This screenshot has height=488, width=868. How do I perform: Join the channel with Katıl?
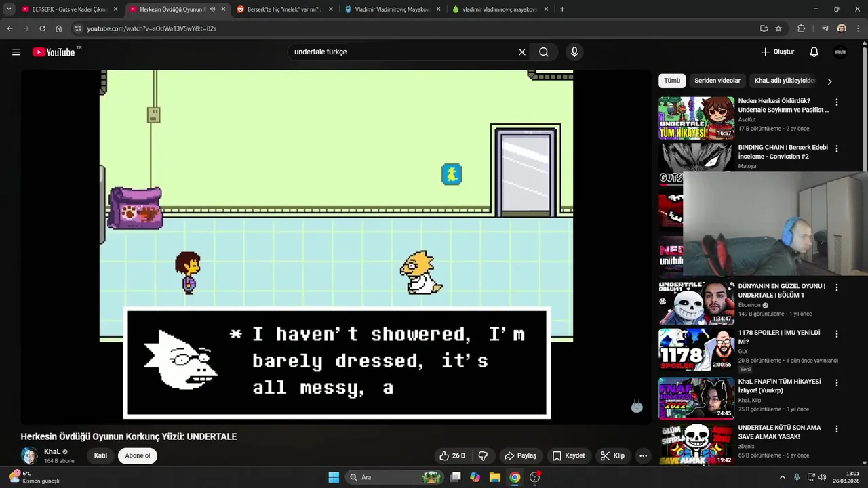point(100,455)
